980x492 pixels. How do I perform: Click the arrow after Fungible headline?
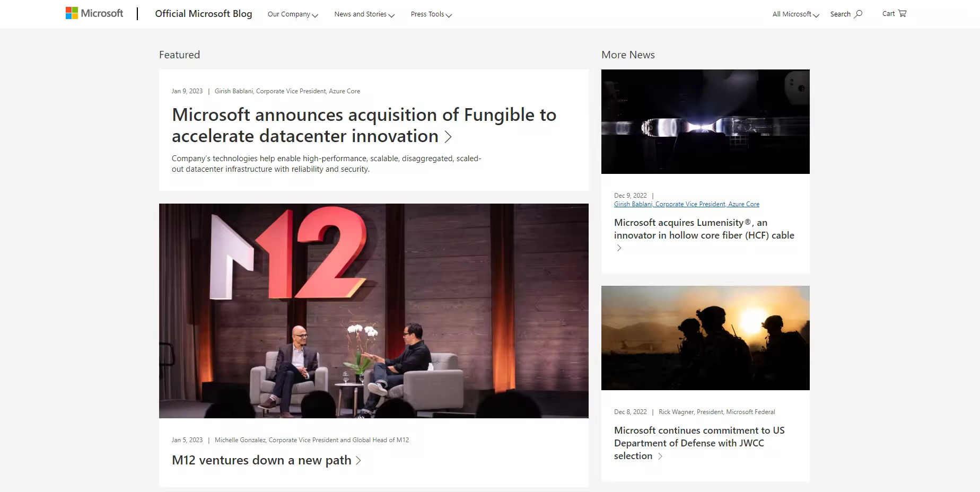coord(448,137)
